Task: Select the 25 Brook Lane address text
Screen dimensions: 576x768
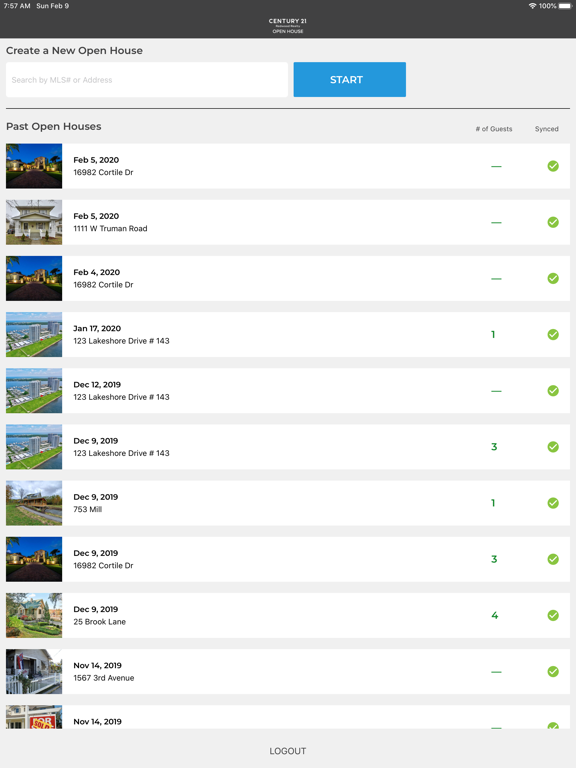Action: 99,622
